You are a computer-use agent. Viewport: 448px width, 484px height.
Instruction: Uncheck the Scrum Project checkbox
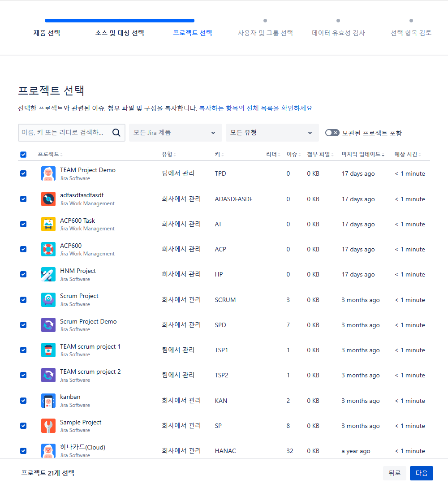pyautogui.click(x=23, y=300)
